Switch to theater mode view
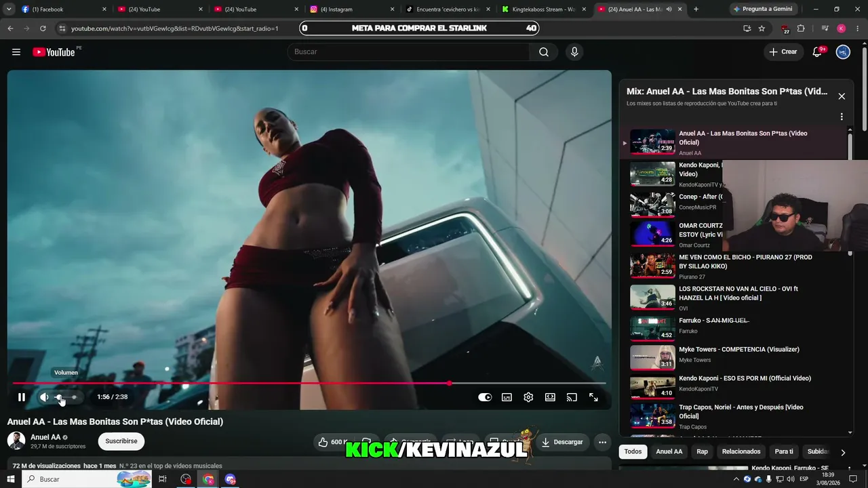Screen dimensions: 868x488 coord(550,397)
